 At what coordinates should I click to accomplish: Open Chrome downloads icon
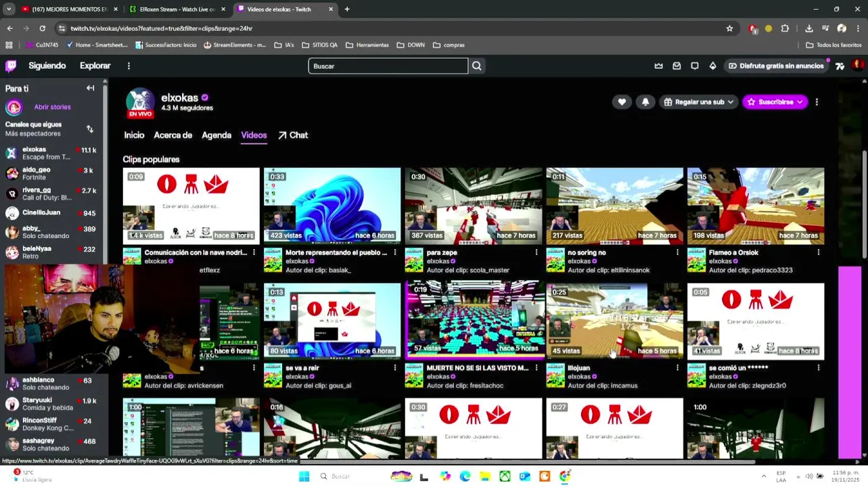click(x=809, y=28)
